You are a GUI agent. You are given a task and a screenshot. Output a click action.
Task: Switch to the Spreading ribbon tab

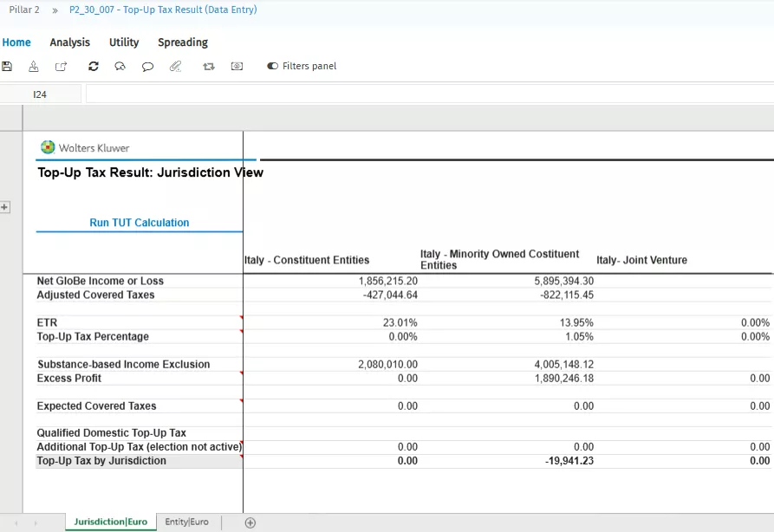[183, 42]
